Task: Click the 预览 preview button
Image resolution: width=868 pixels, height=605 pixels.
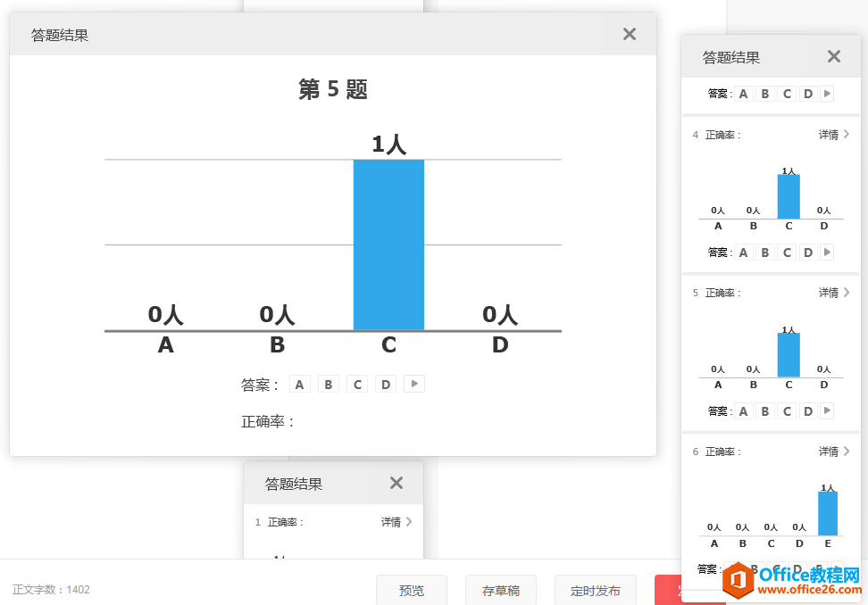Action: click(x=412, y=590)
